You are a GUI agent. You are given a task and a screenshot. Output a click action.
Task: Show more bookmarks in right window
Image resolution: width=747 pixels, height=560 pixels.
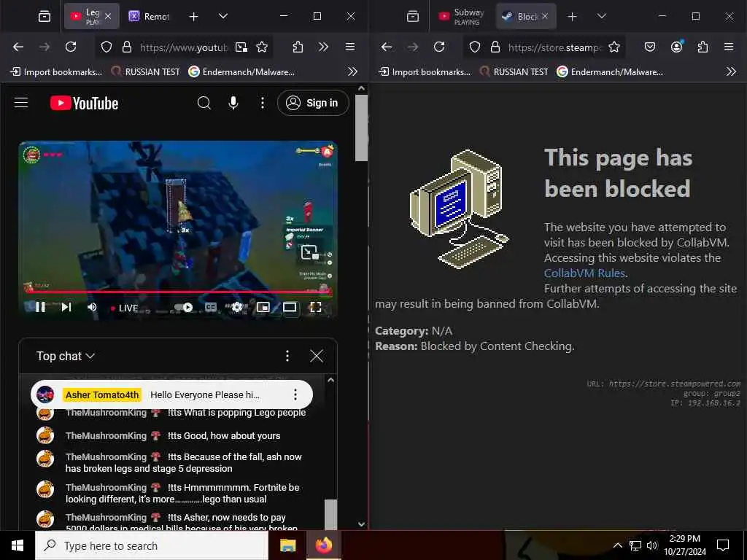[731, 71]
